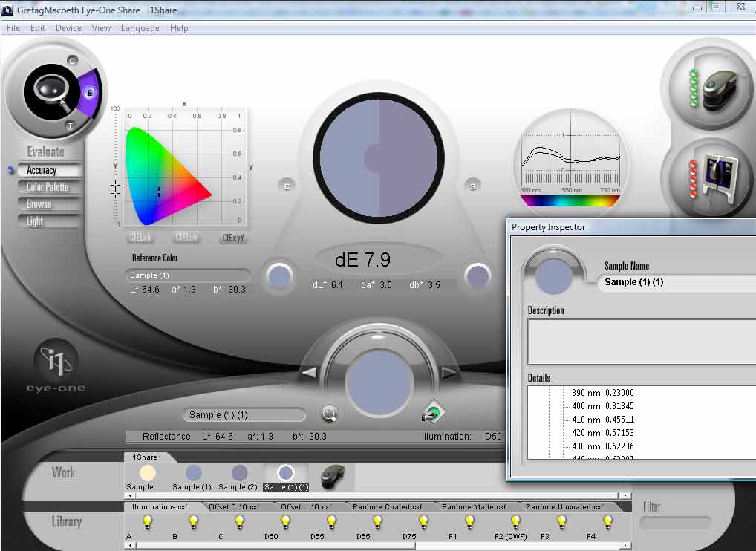Select illuminant D55 light bulb

(x=331, y=521)
